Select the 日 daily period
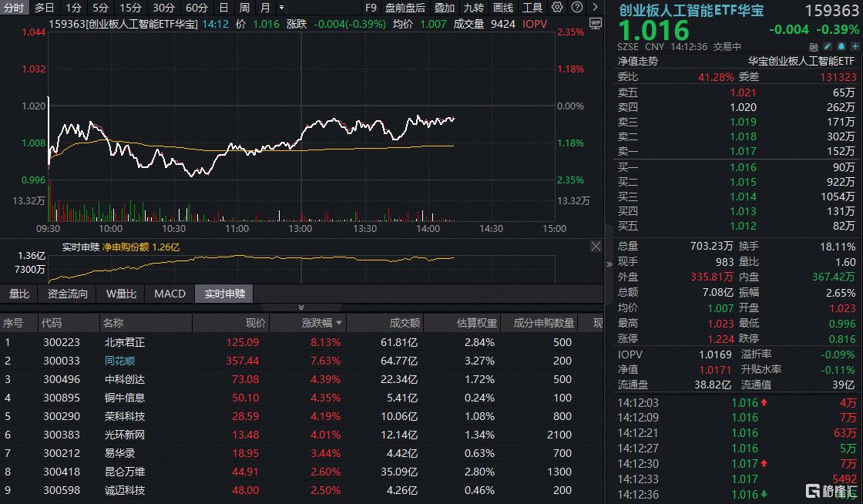This screenshot has width=863, height=504. pyautogui.click(x=223, y=8)
